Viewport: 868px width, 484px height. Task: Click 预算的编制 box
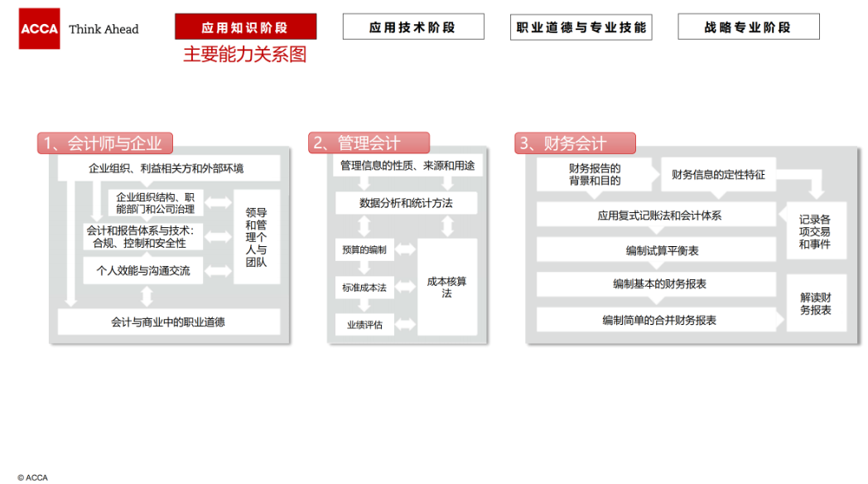click(x=364, y=249)
